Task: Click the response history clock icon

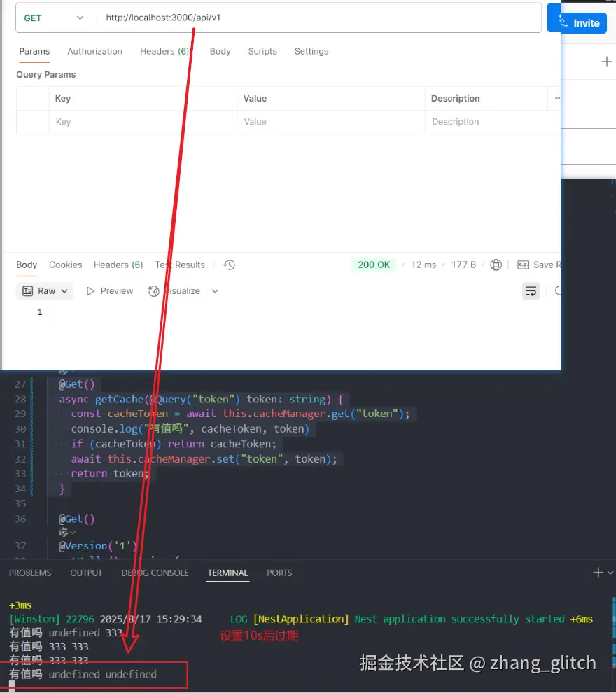Action: tap(230, 265)
